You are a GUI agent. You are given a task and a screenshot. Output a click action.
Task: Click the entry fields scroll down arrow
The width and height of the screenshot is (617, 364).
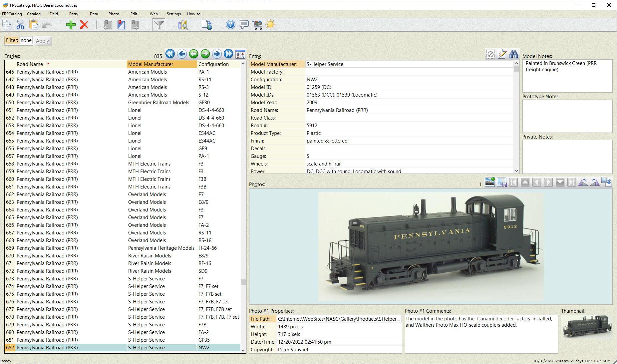tap(516, 171)
